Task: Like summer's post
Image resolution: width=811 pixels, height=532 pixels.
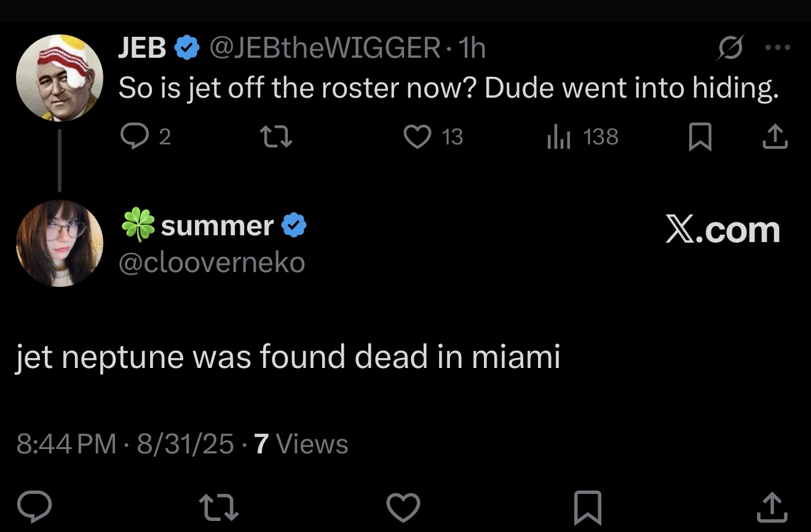Action: point(403,506)
